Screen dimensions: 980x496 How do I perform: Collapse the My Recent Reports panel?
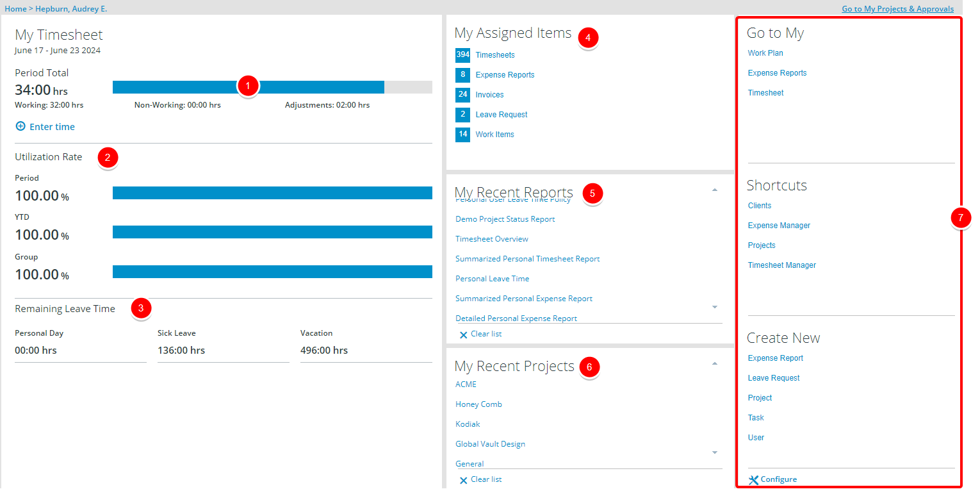(714, 189)
